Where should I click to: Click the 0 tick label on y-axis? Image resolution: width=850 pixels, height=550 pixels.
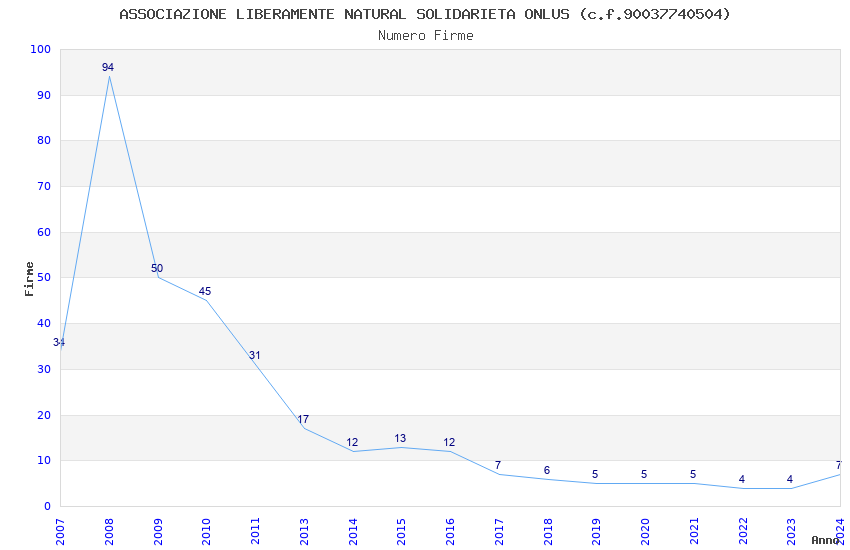pyautogui.click(x=47, y=506)
